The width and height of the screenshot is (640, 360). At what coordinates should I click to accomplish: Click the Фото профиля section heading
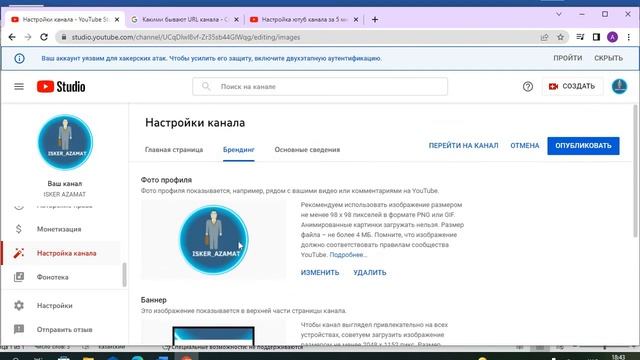[166, 180]
